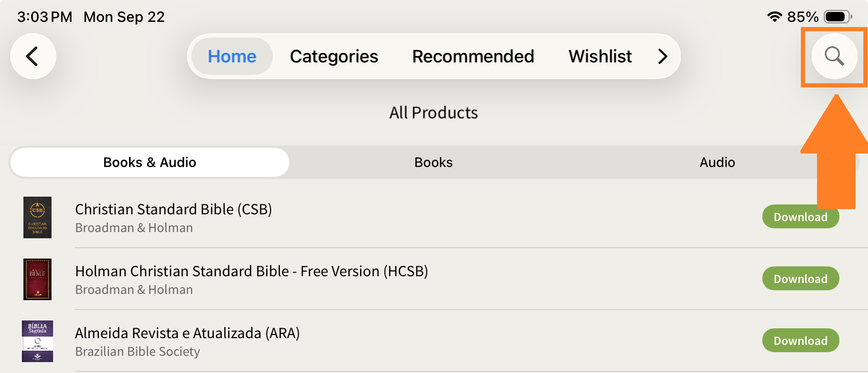Tap the HCSB red cover thumbnail
Screen dimensions: 868x373
click(37, 279)
